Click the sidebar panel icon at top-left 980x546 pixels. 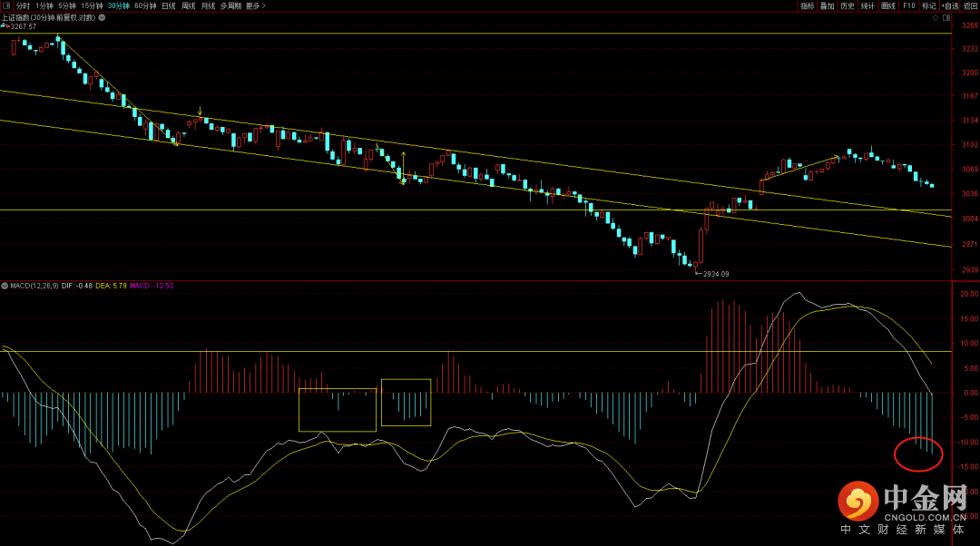pos(6,5)
